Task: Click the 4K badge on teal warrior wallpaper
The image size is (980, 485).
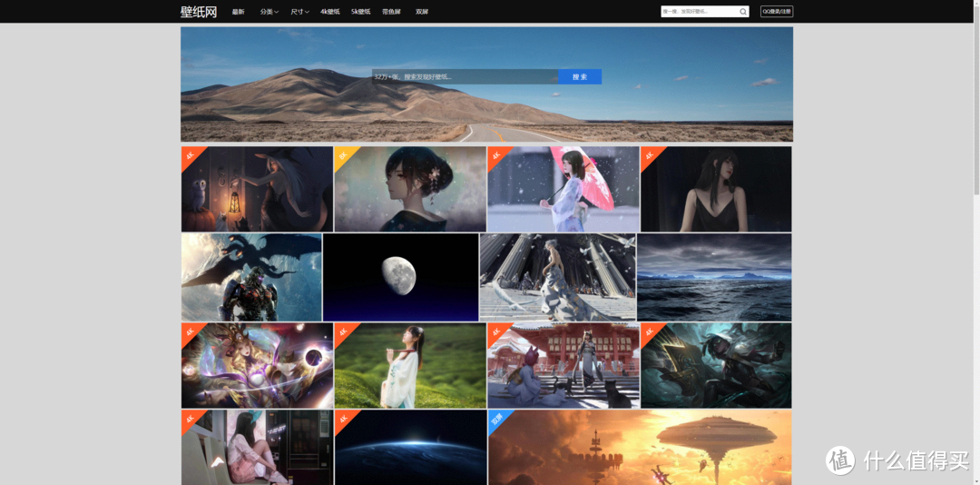Action: click(650, 331)
